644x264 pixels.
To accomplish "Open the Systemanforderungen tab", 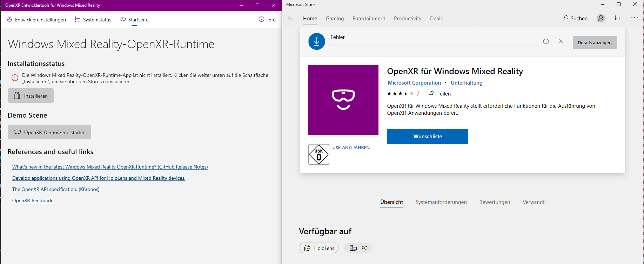I will tap(441, 202).
